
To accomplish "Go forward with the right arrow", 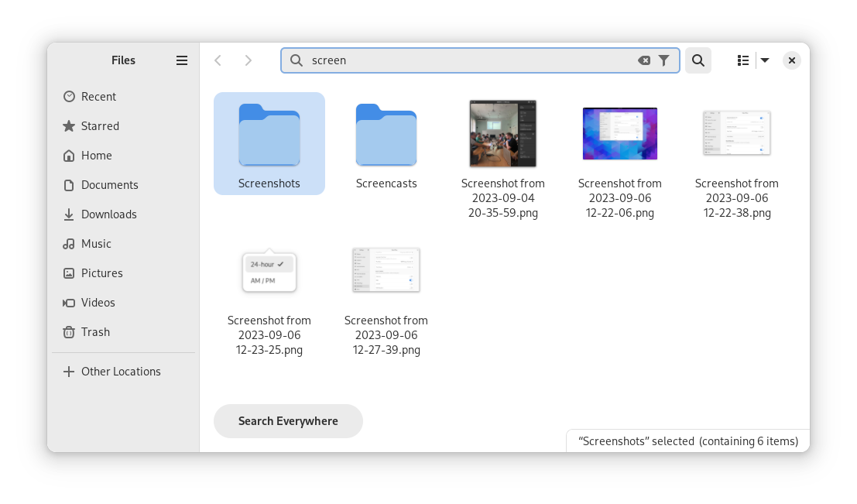I will 249,60.
